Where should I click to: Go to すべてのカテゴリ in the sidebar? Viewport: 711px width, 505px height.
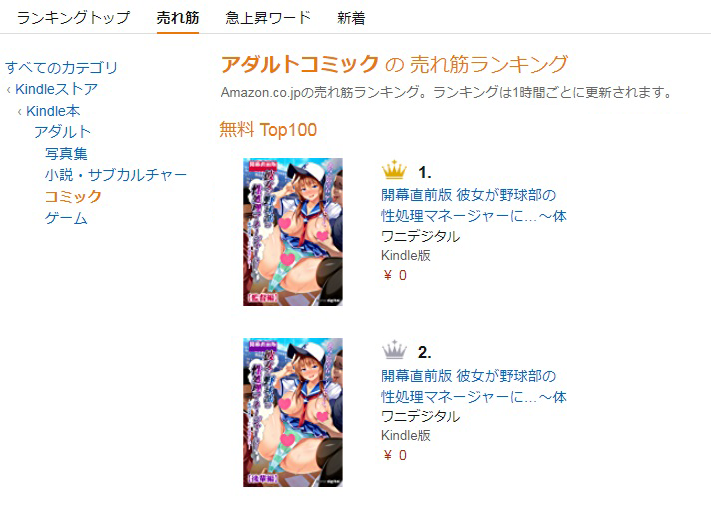tap(61, 68)
